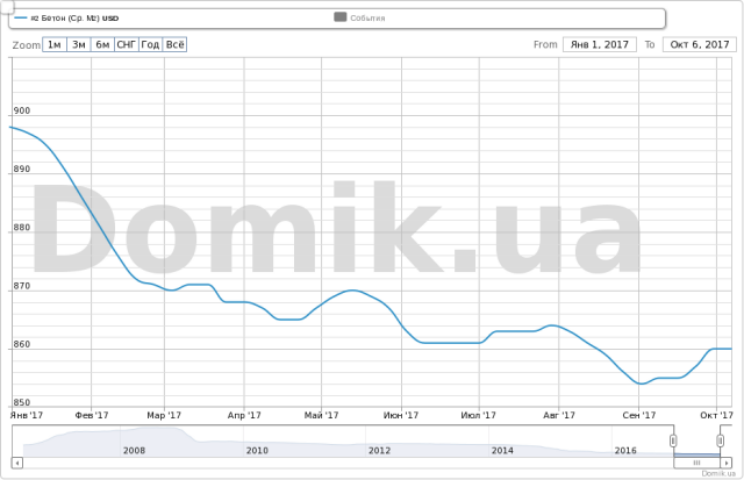
Task: Toggle the Бетон series in legend
Action: [x=66, y=18]
